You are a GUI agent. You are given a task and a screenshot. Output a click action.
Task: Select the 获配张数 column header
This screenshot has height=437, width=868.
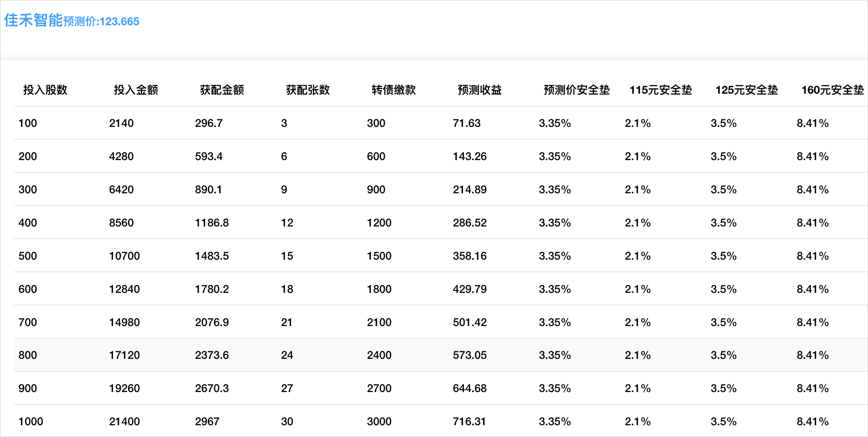pos(308,90)
